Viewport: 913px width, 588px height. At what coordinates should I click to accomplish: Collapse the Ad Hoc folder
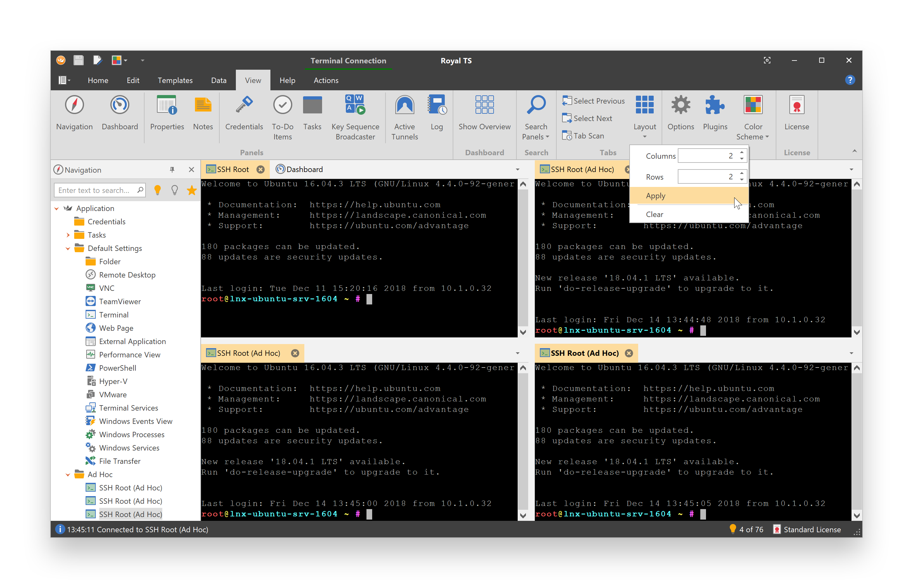(x=68, y=475)
